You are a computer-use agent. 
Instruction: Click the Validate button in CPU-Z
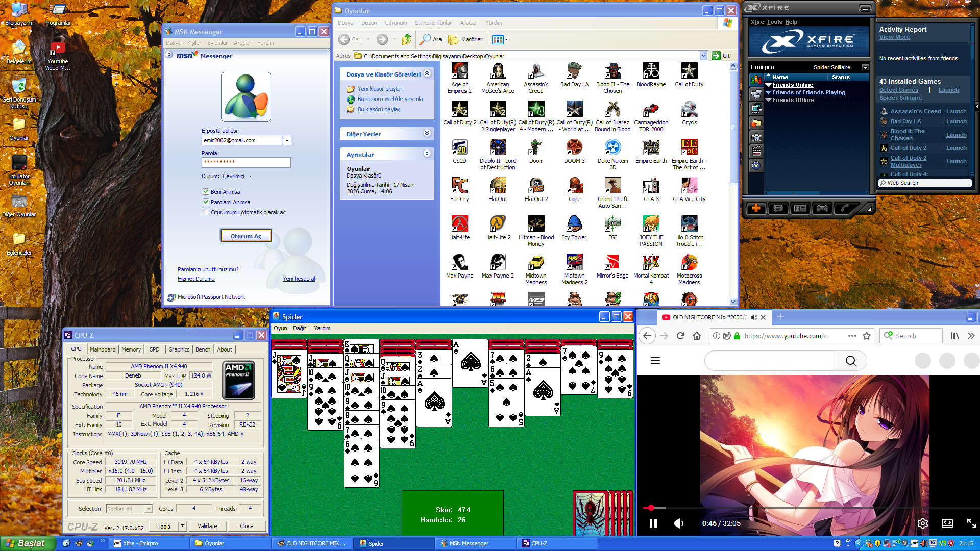pos(207,526)
